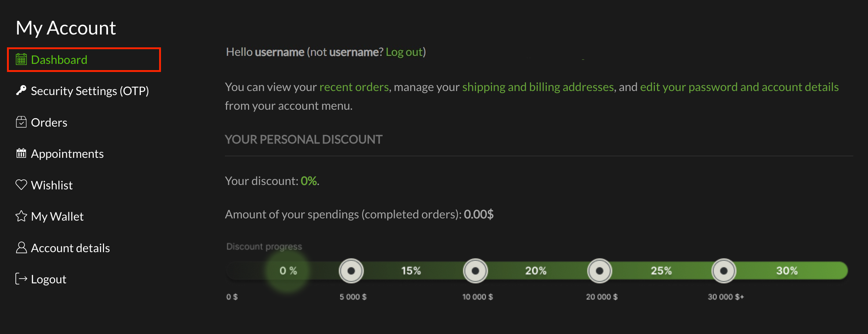Click the Security Settings key icon

pyautogui.click(x=21, y=90)
